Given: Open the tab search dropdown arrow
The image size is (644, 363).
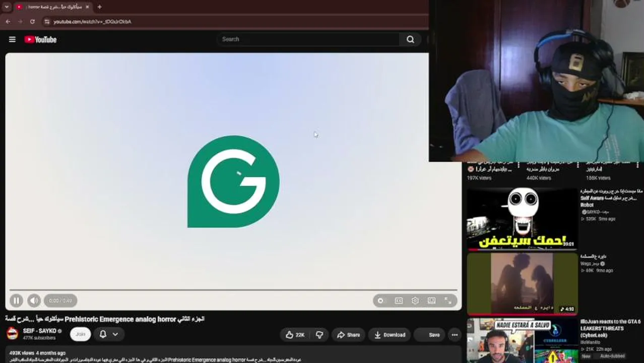Looking at the screenshot, I should [x=7, y=7].
